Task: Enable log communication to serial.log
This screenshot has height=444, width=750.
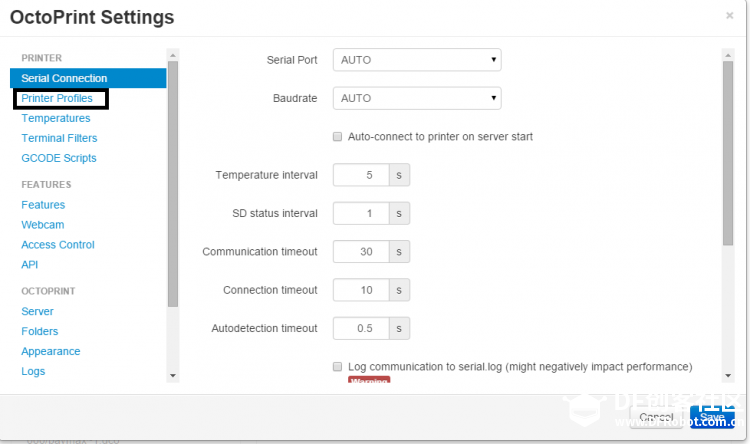Action: point(337,366)
